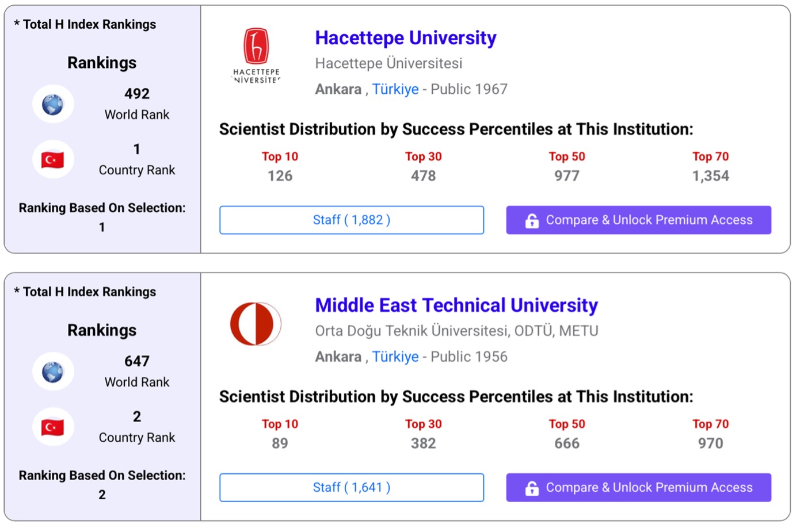Open Hacettepe University title link

(405, 38)
